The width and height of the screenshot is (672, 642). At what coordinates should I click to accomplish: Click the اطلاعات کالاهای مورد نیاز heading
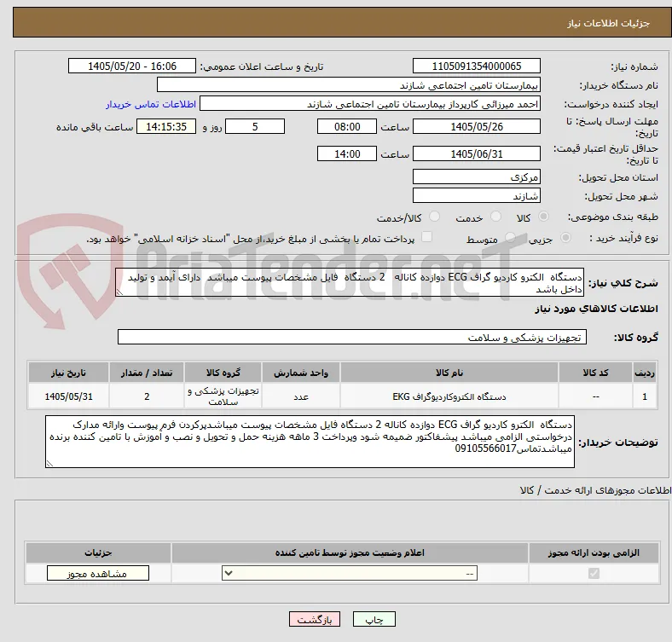(x=596, y=309)
